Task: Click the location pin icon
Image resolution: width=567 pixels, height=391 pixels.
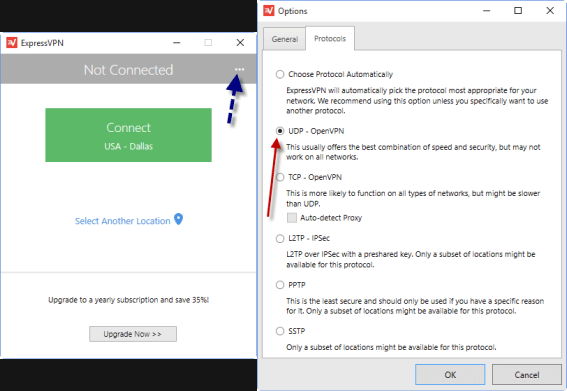Action: [178, 219]
